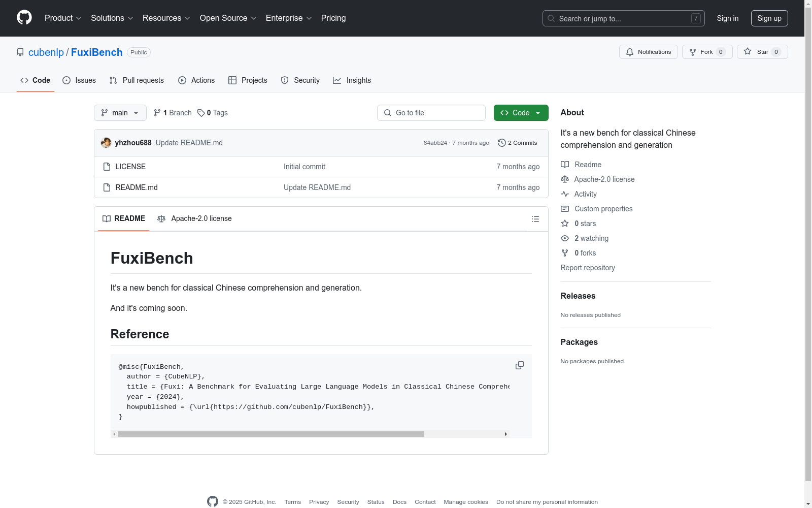Click the footer GitHub logo icon
The width and height of the screenshot is (812, 508).
coord(213,501)
